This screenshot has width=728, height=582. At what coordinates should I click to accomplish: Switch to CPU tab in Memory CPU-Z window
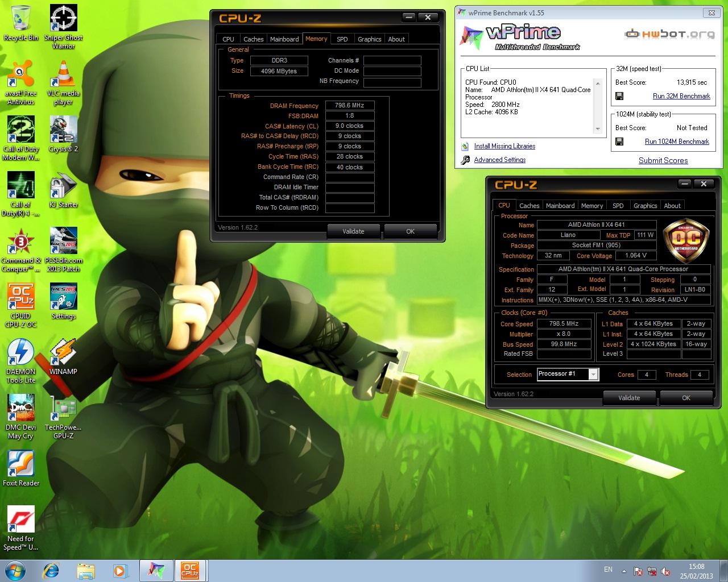point(228,39)
